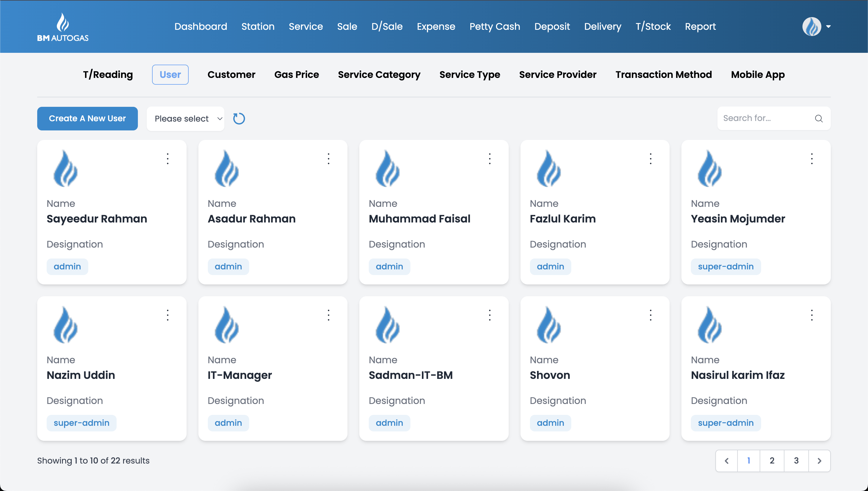The width and height of the screenshot is (868, 491).
Task: Switch to Transaction Method tab
Action: click(x=664, y=75)
